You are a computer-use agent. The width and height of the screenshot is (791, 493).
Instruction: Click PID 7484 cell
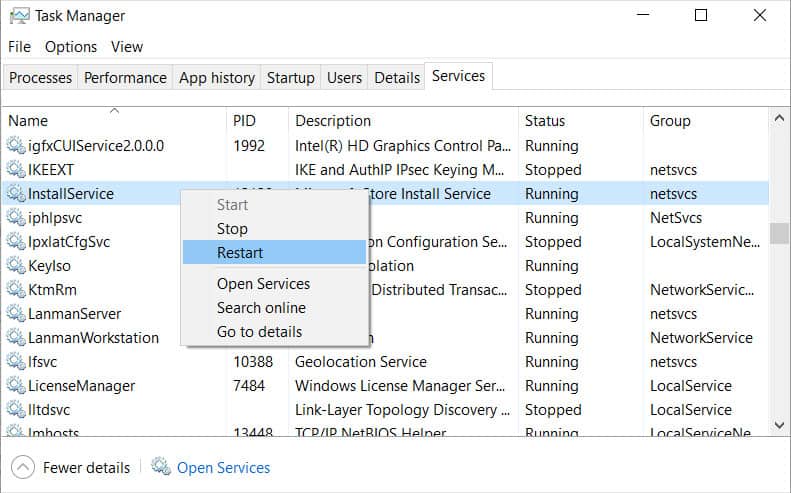(x=249, y=386)
